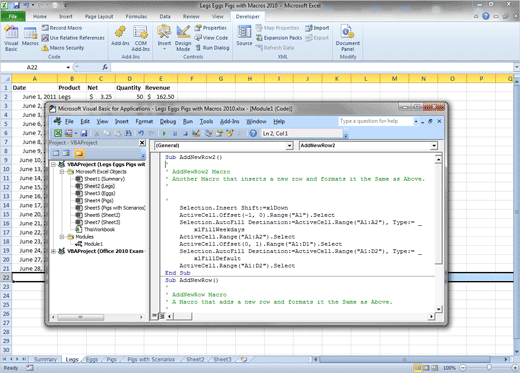Screen dimensions: 520x373
Task: Click Expansion Packs
Action: 279,38
